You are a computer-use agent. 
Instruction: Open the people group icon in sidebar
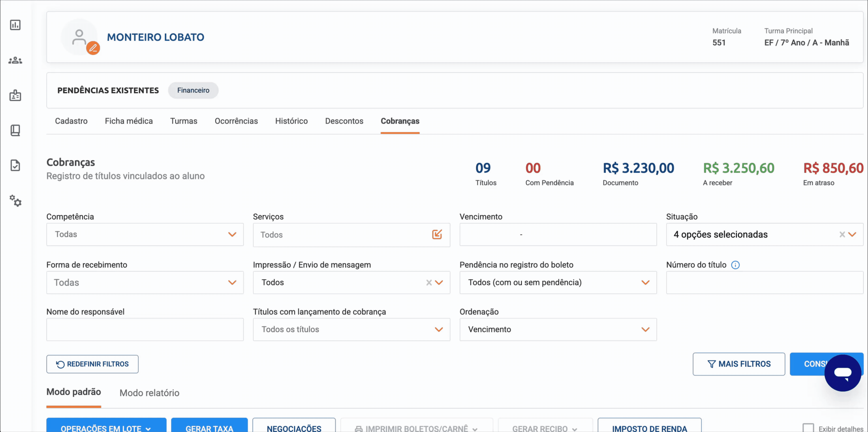pyautogui.click(x=15, y=60)
